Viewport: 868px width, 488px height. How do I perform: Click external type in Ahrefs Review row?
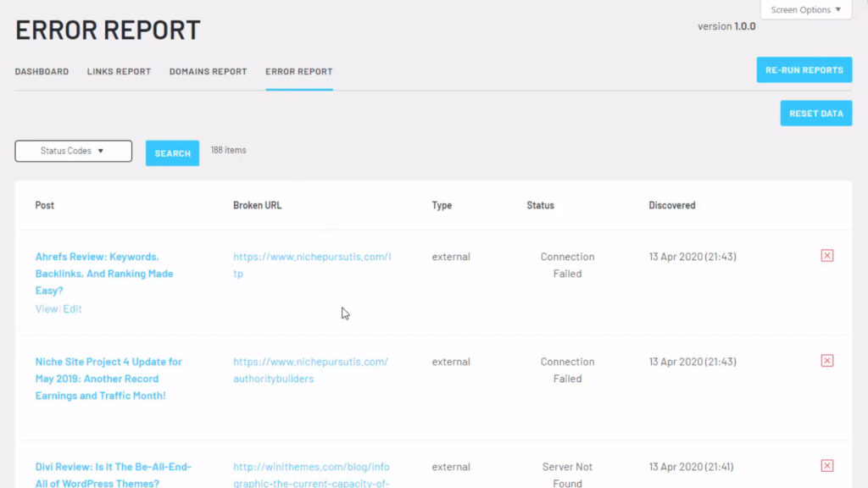[451, 257]
